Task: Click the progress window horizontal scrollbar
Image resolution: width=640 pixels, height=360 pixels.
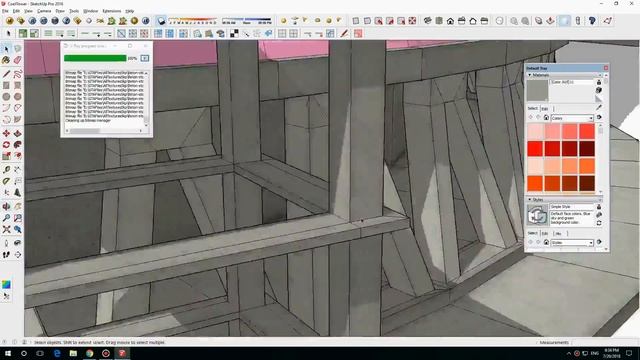Action: coord(104,131)
